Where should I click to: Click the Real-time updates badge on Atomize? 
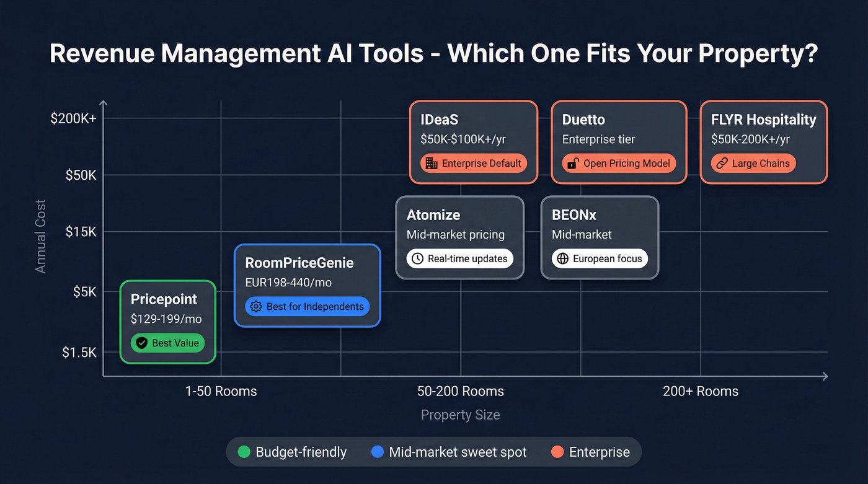coord(460,258)
